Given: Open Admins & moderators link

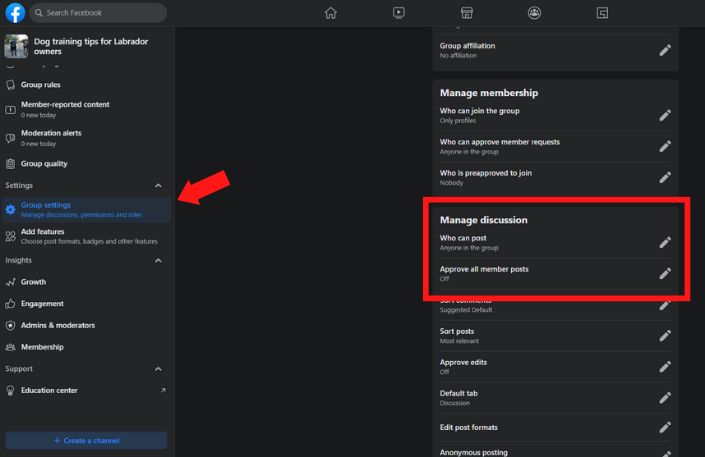Looking at the screenshot, I should click(85, 325).
